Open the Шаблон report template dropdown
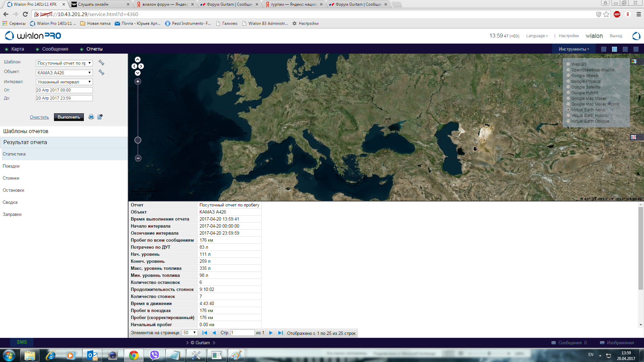644x362 pixels. click(64, 63)
